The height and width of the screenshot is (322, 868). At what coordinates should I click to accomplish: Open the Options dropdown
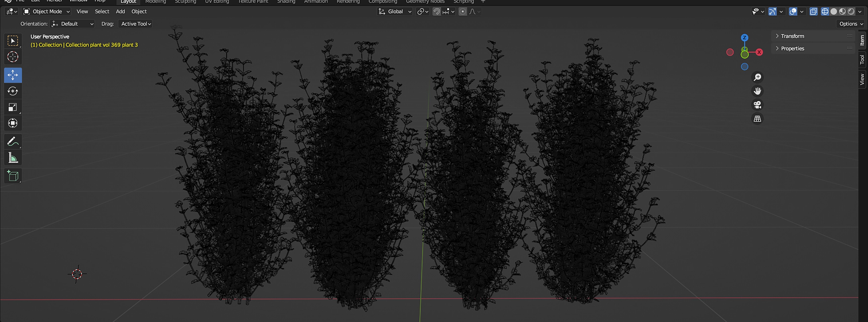pyautogui.click(x=850, y=24)
